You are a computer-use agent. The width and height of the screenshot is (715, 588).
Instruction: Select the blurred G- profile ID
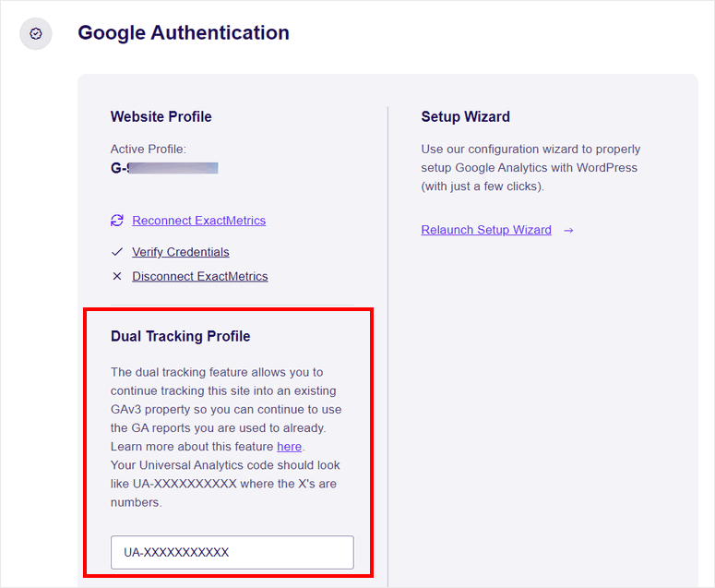click(x=164, y=168)
